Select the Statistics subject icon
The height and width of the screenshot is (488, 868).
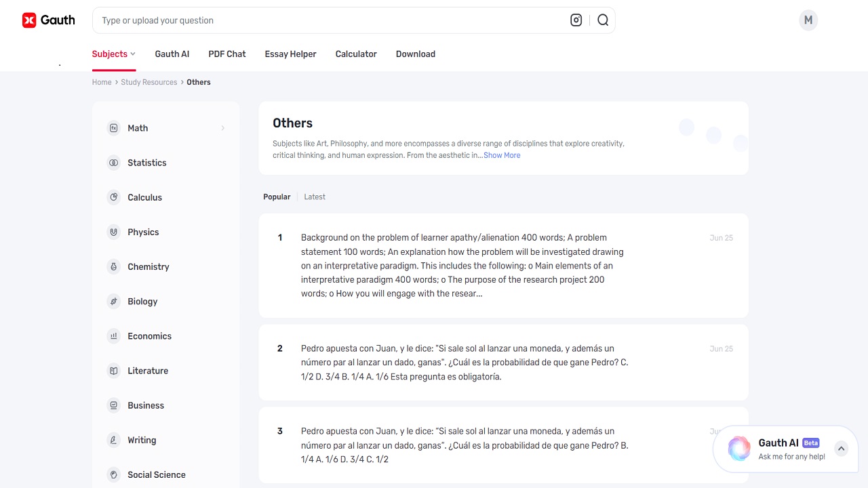[113, 163]
